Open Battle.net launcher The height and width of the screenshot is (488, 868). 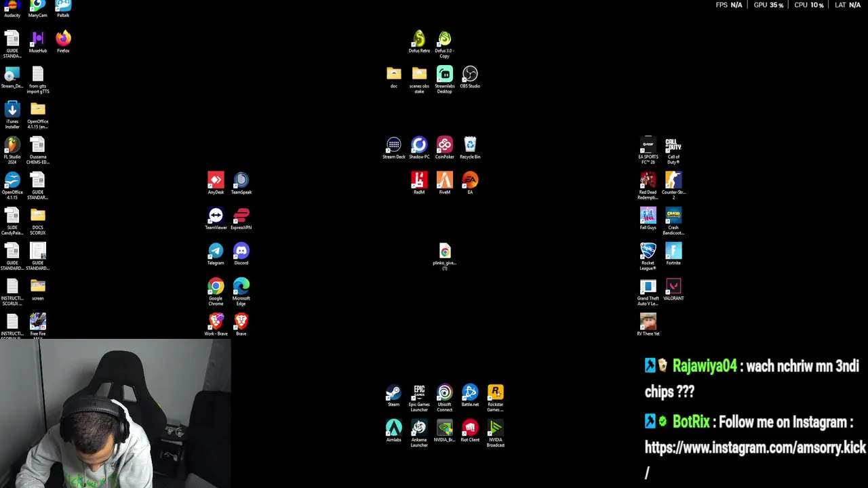(x=470, y=396)
